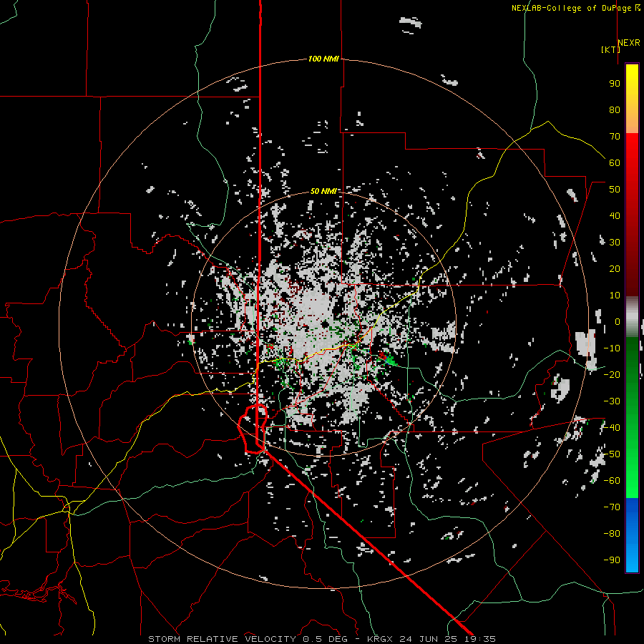
Task: Click the NEXR label in the corner
Action: tap(629, 43)
